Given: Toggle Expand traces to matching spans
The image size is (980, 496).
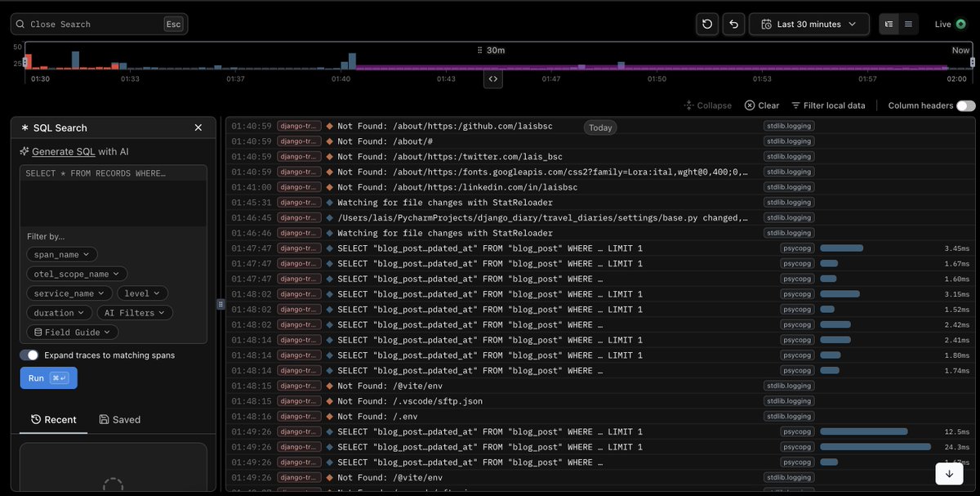Looking at the screenshot, I should click(x=29, y=355).
